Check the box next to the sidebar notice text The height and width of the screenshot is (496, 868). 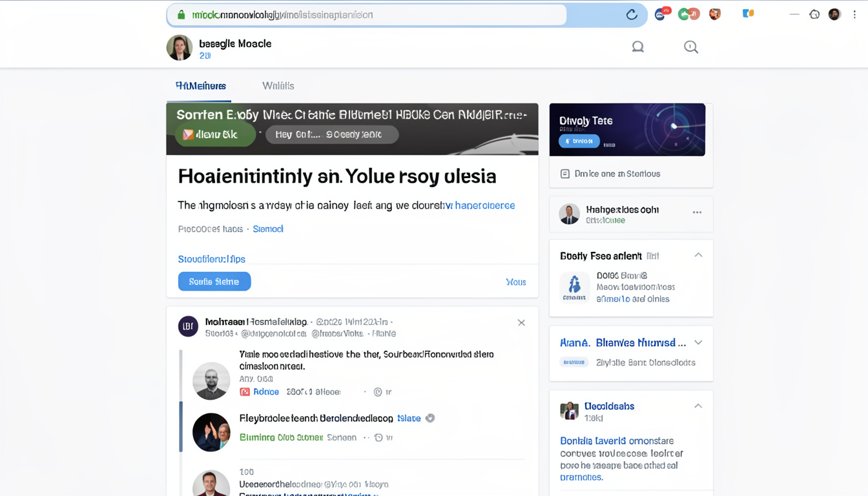point(565,173)
